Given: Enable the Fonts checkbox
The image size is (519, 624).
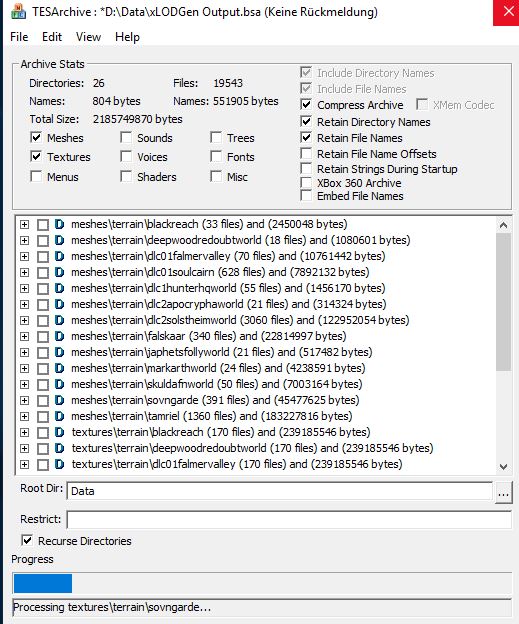Looking at the screenshot, I should (216, 156).
